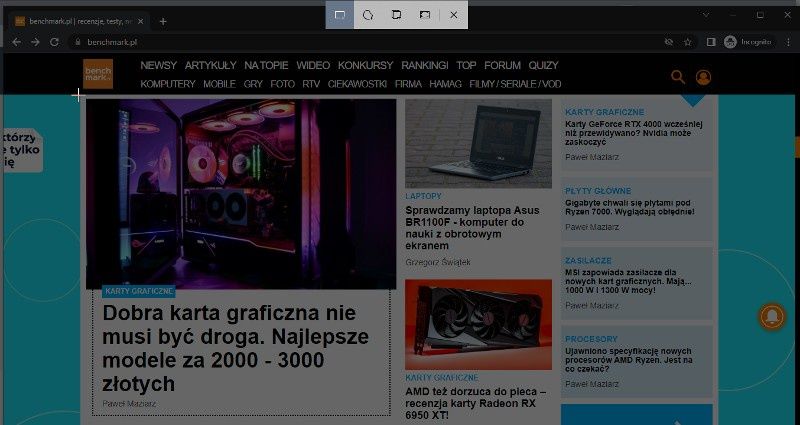Open article Sprawdzamy laptopa Asus BR1100F
The width and height of the screenshot is (800, 425).
472,228
